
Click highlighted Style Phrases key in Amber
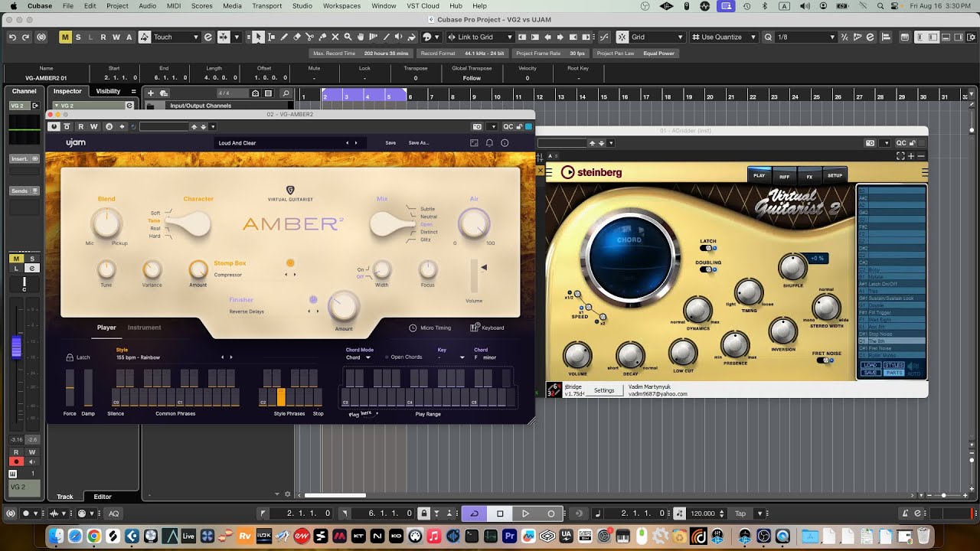pos(281,396)
